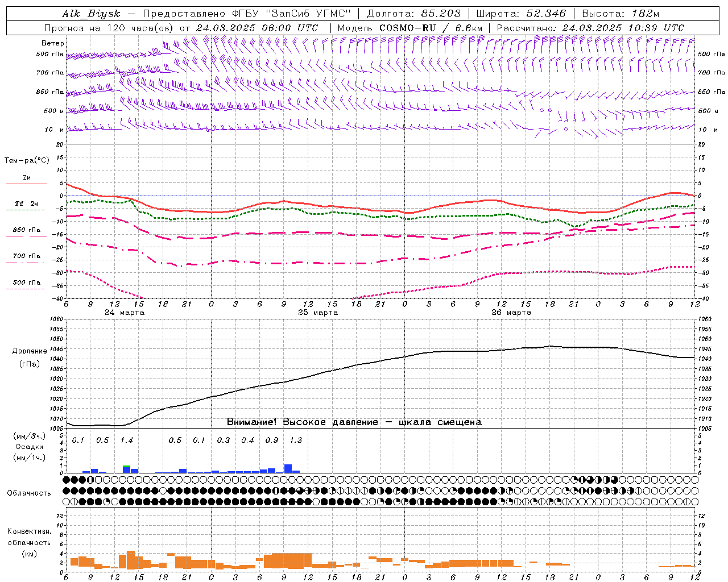Click the Td 2м dew point legend label

[26, 203]
